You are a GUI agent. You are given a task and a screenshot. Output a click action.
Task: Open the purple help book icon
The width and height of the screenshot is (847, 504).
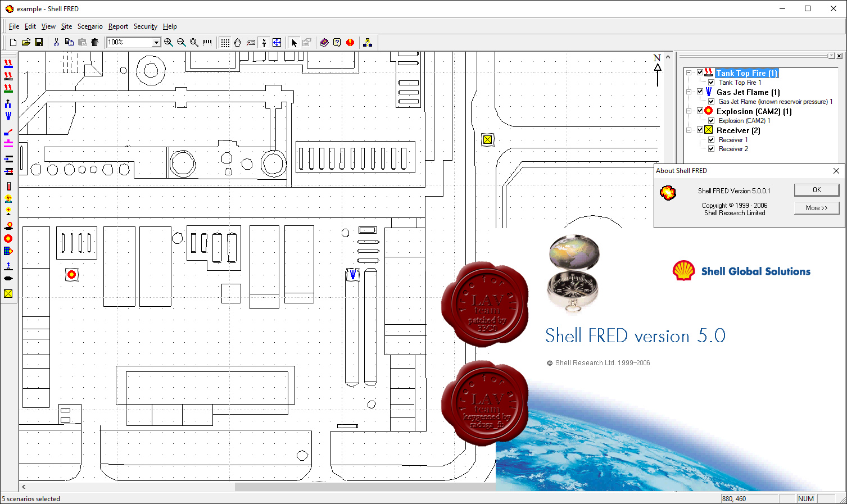click(324, 43)
